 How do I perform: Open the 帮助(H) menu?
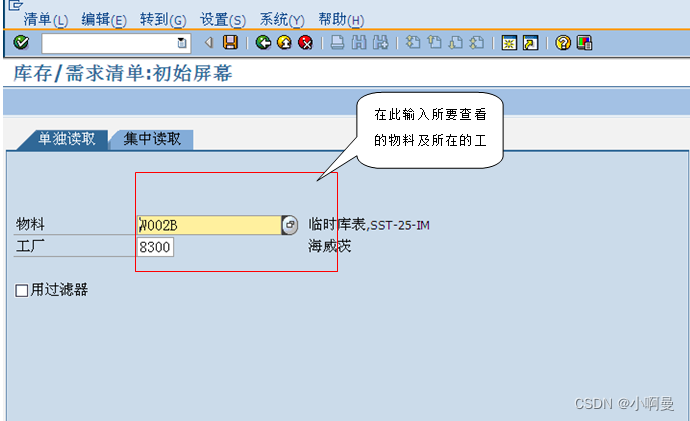tap(341, 20)
